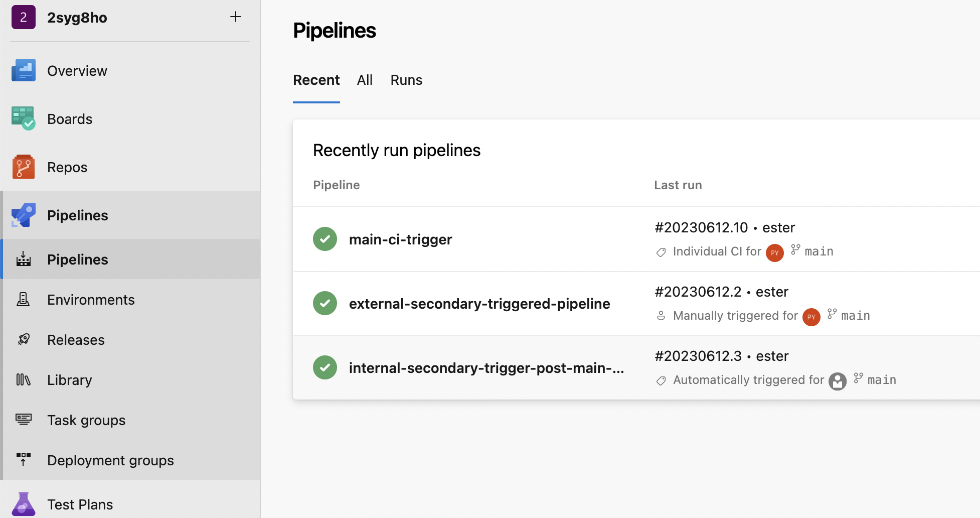Open the external-secondary-triggered-pipeline
Image resolution: width=980 pixels, height=518 pixels.
coord(479,303)
